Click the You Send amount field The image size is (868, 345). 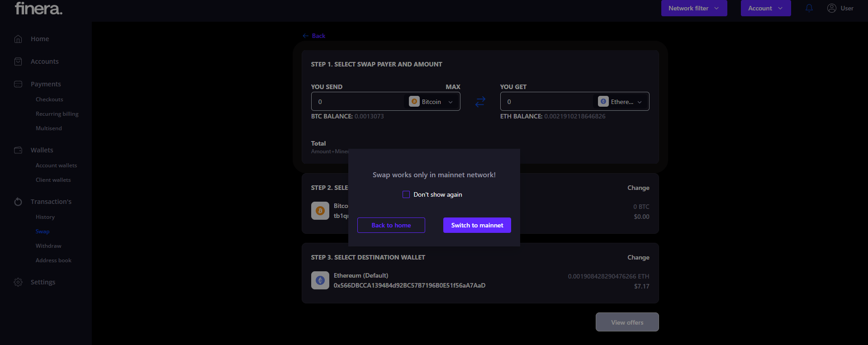point(357,102)
